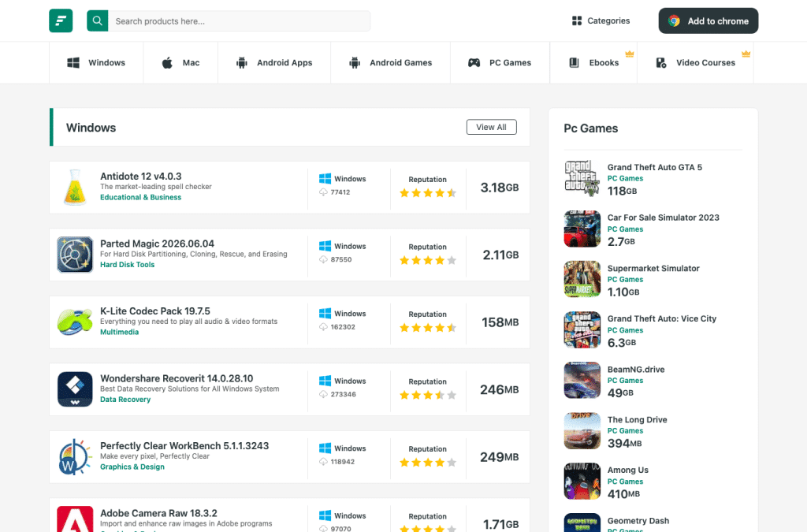Click the green search magnifier button
807x532 pixels.
97,21
